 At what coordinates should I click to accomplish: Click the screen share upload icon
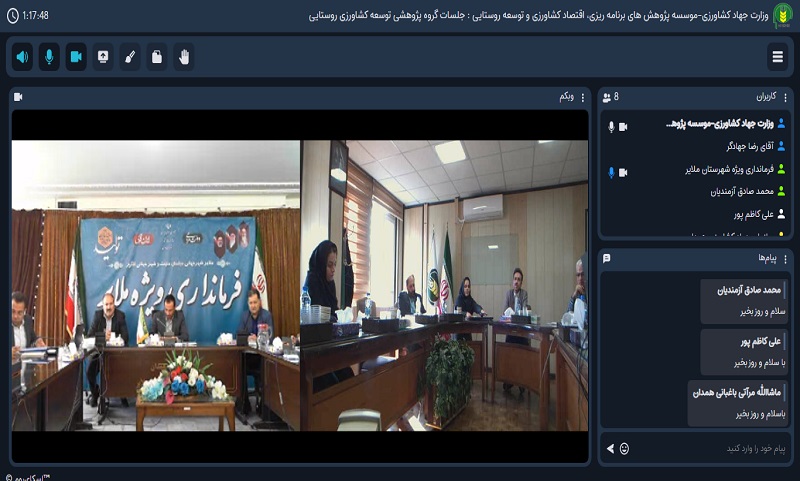(103, 57)
